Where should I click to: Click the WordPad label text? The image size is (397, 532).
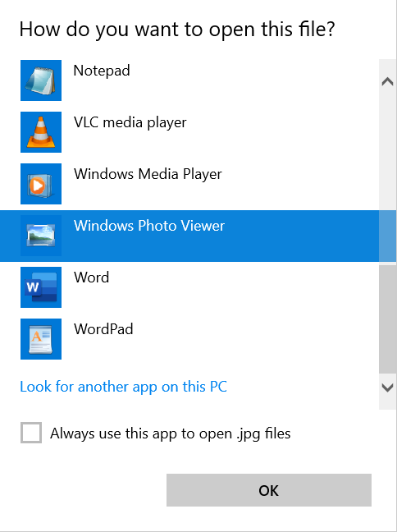pos(103,329)
